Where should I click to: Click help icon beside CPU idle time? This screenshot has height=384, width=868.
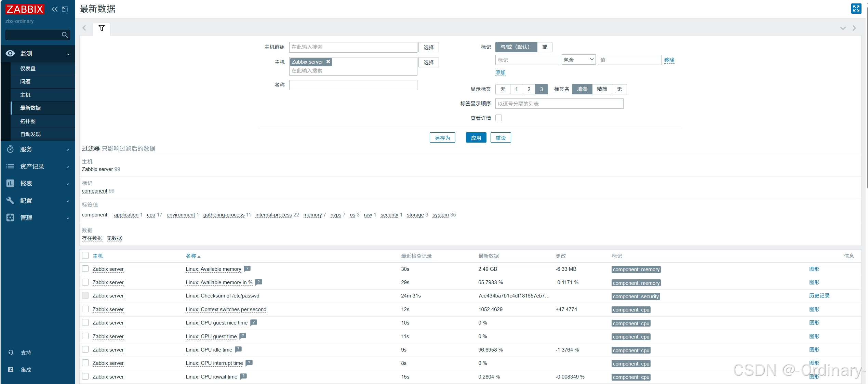(238, 349)
